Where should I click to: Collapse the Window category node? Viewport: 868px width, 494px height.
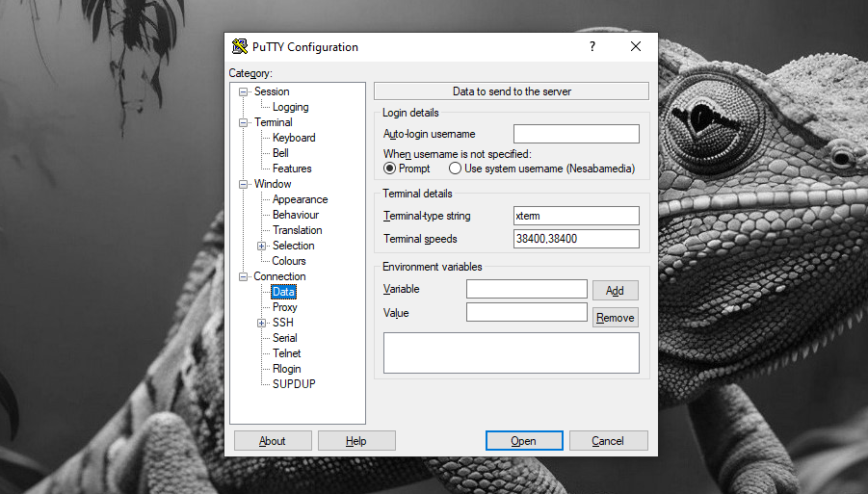pos(244,185)
